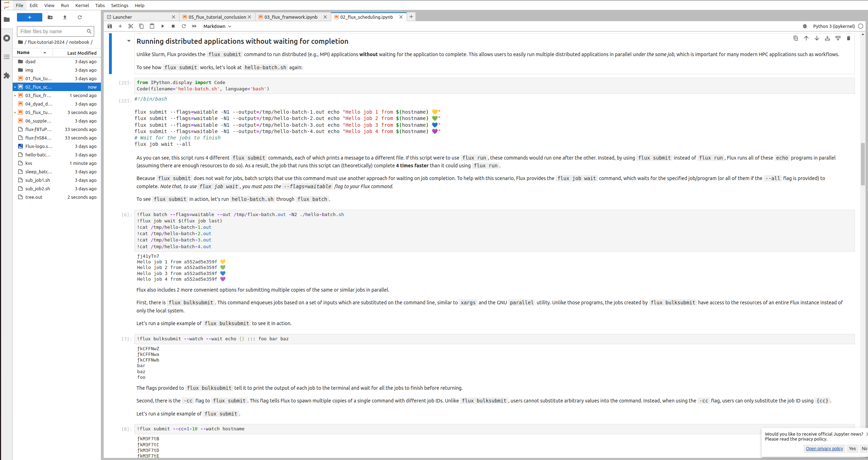Click the upload files icon
Screen dimensions: 868x460
click(x=65, y=17)
